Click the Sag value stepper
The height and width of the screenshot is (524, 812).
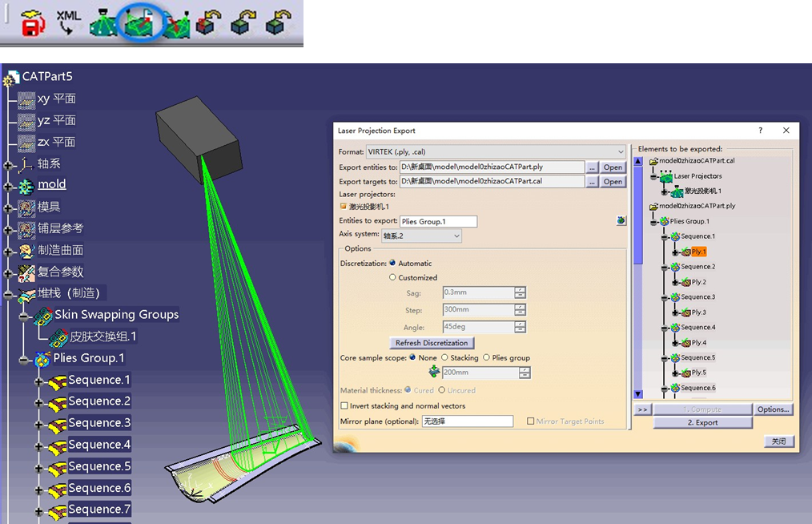coord(520,292)
